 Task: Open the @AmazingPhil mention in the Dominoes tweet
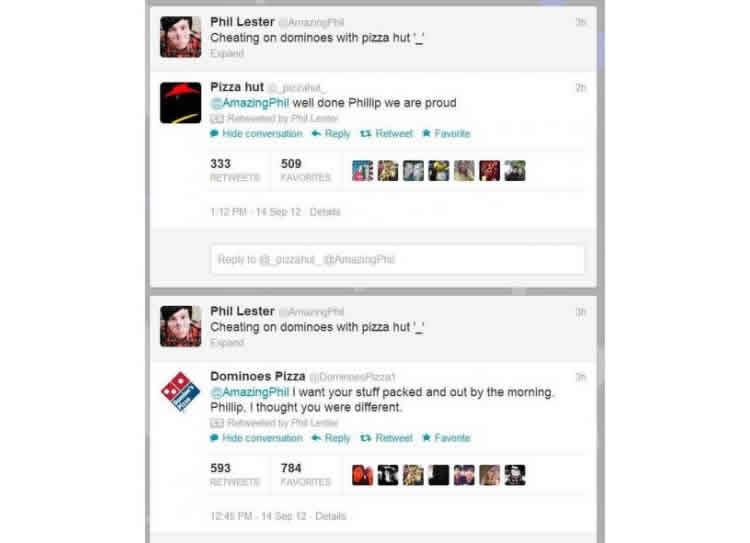pos(250,392)
